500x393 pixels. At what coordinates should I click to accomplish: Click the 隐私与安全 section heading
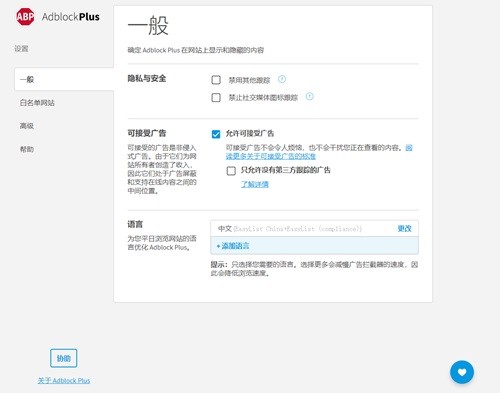click(147, 79)
